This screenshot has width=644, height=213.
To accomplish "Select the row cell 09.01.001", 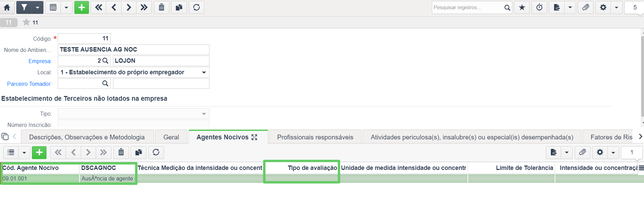I will tap(40, 178).
